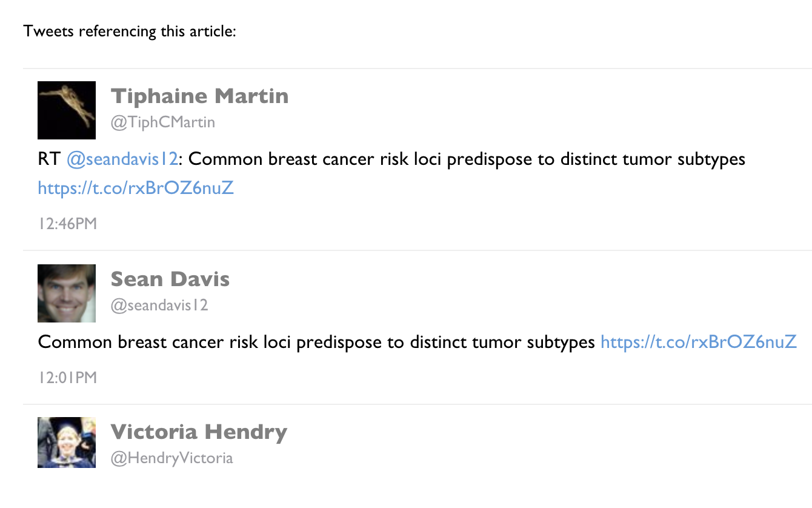Click Victoria Hendry's profile picture
The width and height of the screenshot is (812, 508).
pos(67,442)
